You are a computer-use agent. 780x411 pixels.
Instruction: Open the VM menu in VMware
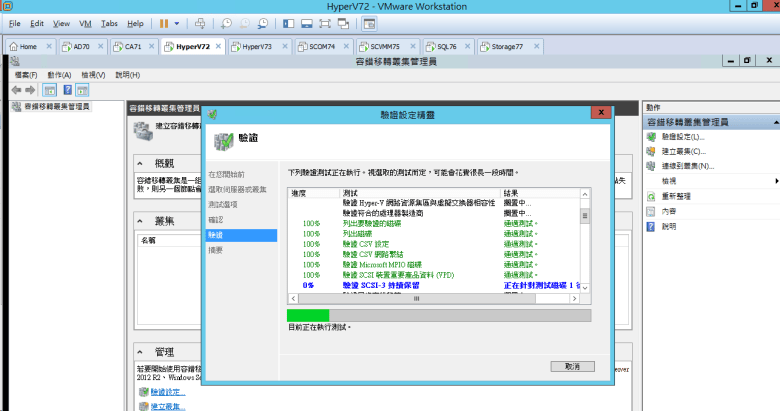(85, 22)
